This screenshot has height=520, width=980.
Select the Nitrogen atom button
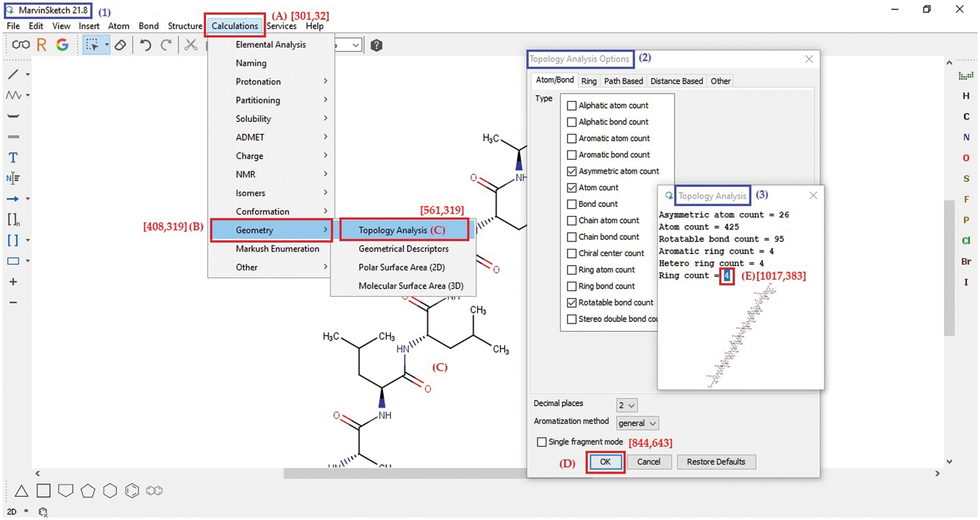pyautogui.click(x=965, y=137)
